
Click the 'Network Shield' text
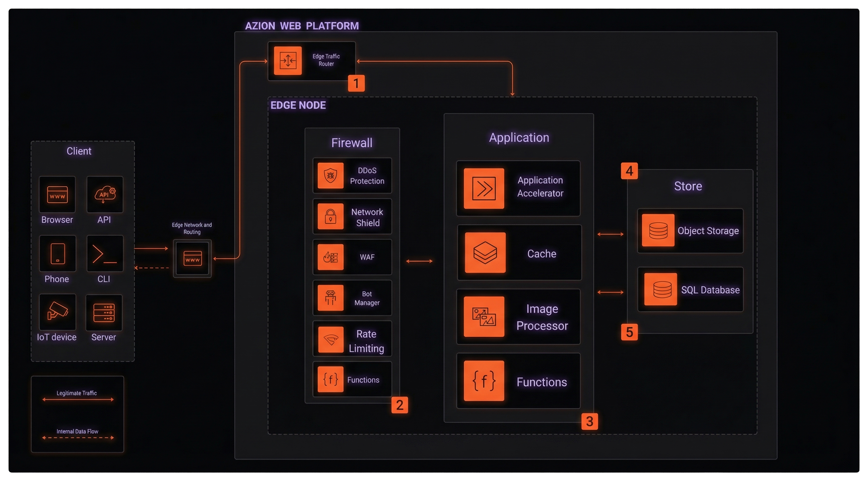(367, 217)
